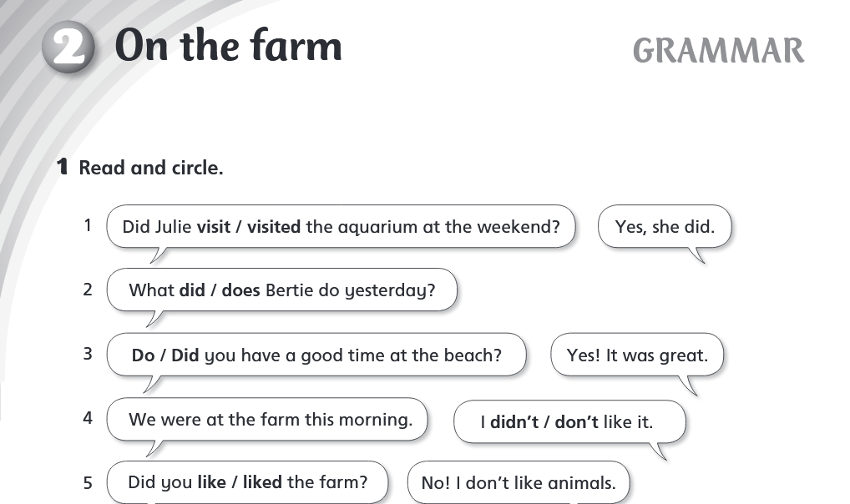Click the "Yes! It was great." bubble

(x=636, y=355)
